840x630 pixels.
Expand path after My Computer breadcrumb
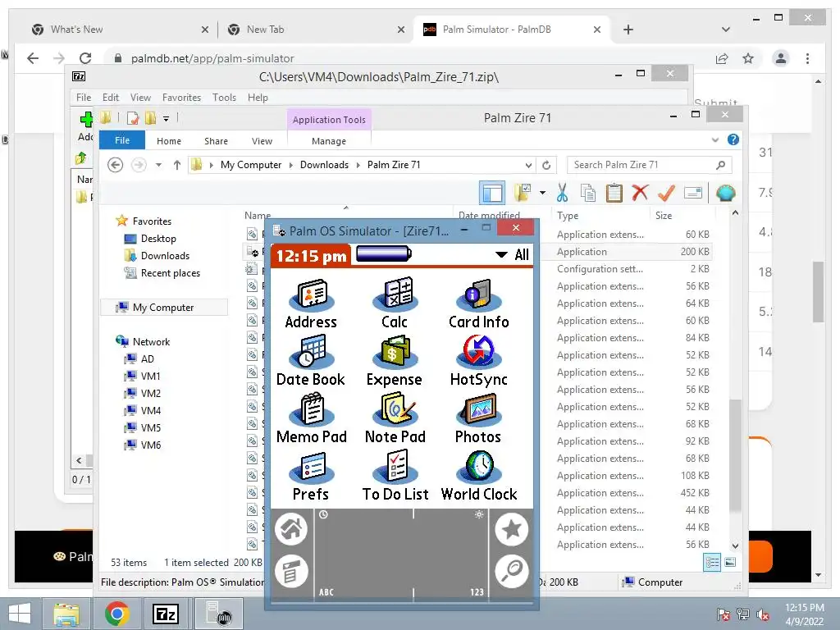pos(291,165)
